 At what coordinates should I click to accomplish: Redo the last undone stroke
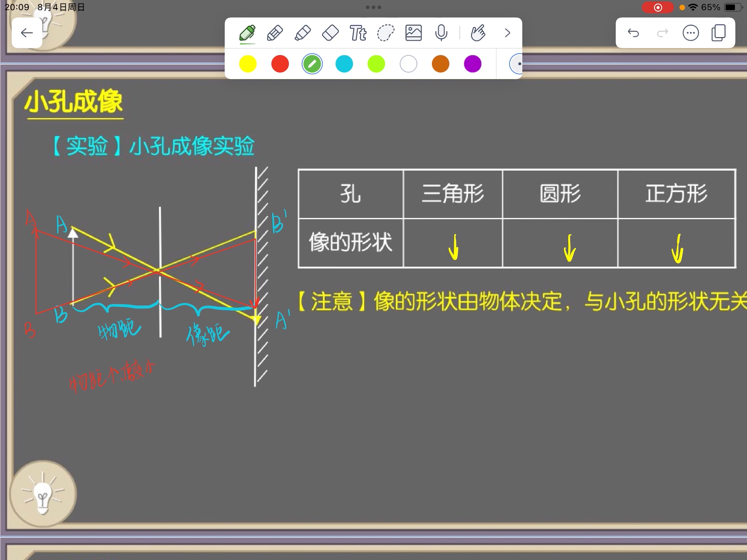tap(662, 33)
